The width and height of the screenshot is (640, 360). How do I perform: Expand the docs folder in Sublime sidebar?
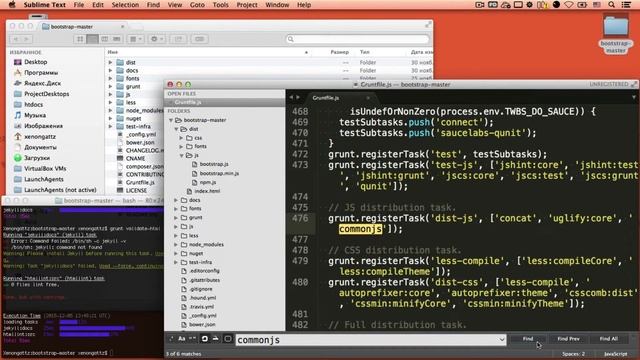(x=176, y=200)
